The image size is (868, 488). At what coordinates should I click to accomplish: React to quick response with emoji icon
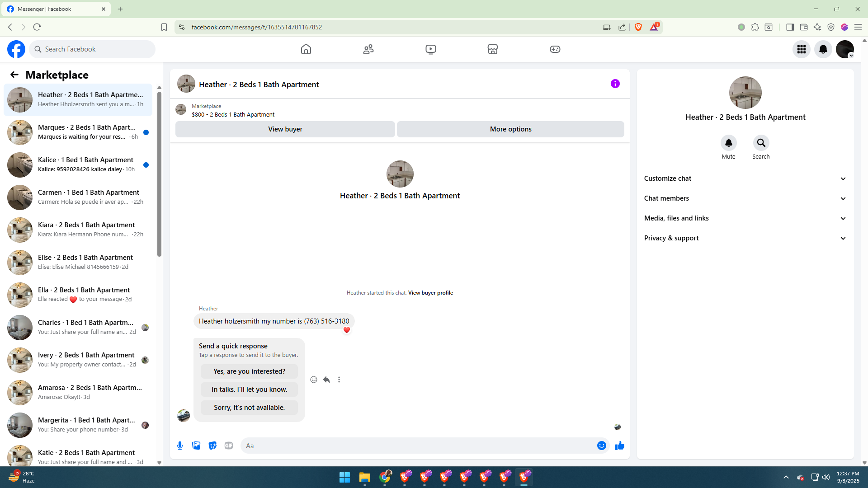(314, 380)
